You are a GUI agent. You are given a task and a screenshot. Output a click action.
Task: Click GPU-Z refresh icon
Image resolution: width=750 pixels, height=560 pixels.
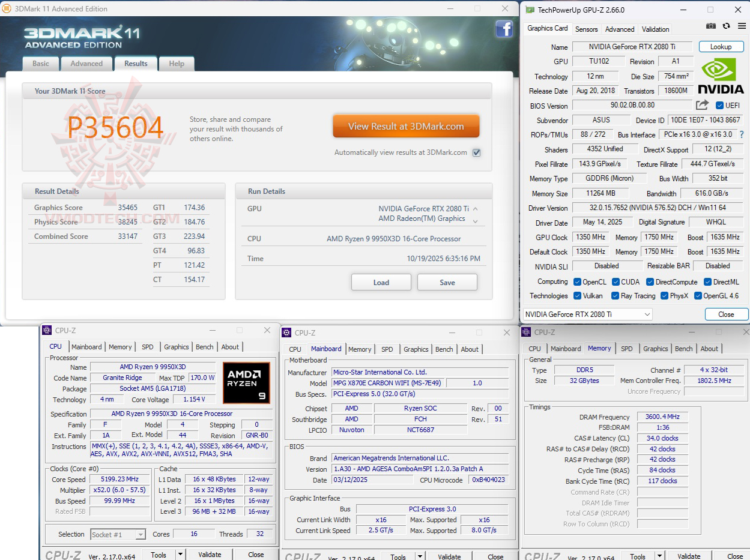[x=726, y=26]
